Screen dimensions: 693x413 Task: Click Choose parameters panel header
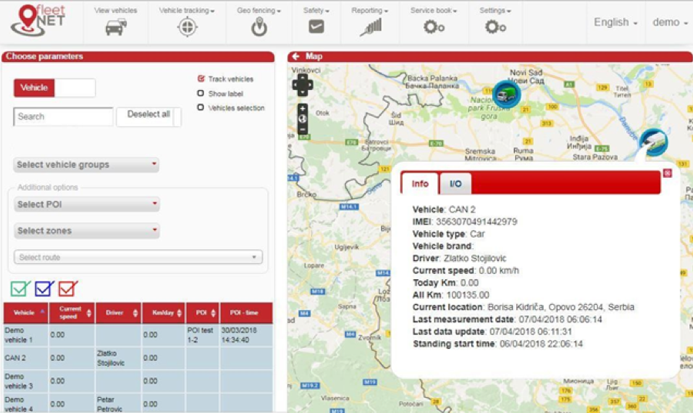(138, 56)
